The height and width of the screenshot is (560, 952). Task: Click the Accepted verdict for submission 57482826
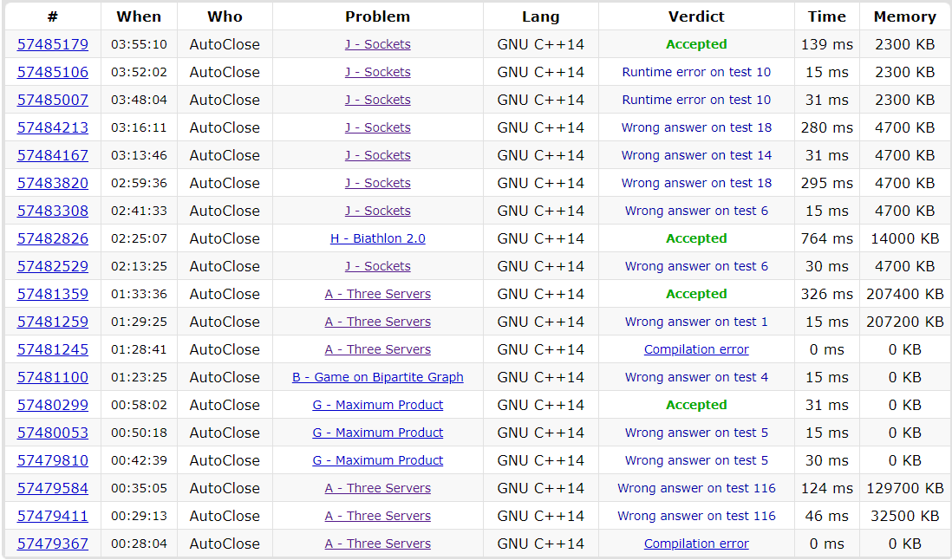click(696, 238)
